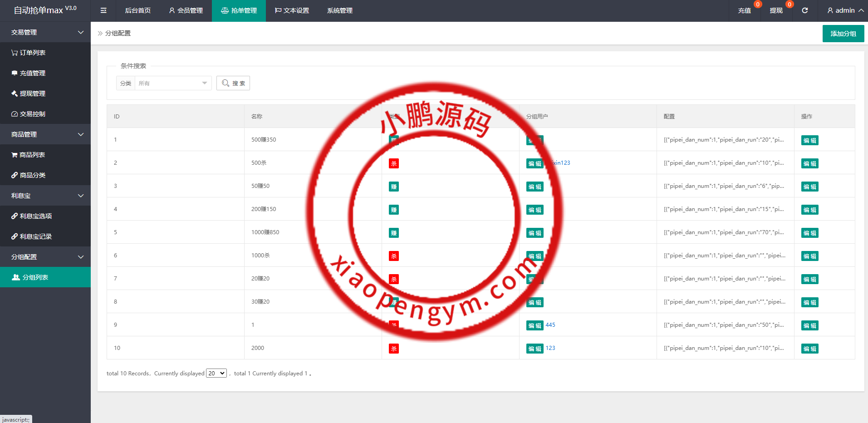The height and width of the screenshot is (423, 868).
Task: Click the refresh icon in top bar
Action: pos(804,10)
